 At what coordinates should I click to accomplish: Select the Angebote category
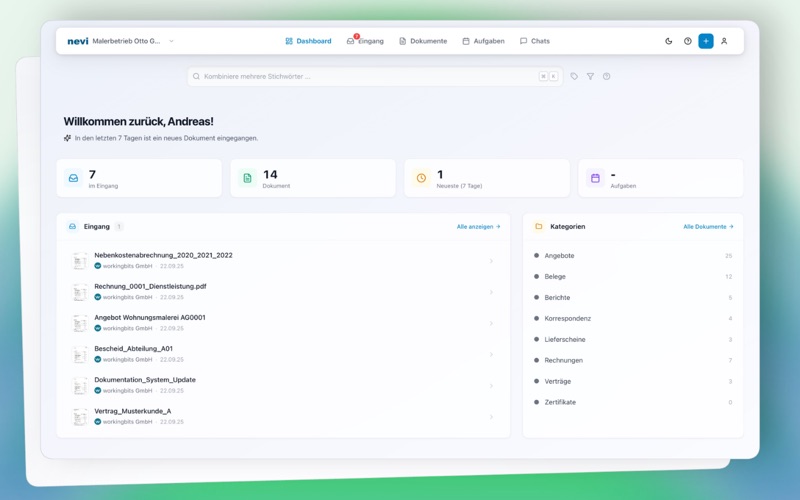(x=633, y=256)
